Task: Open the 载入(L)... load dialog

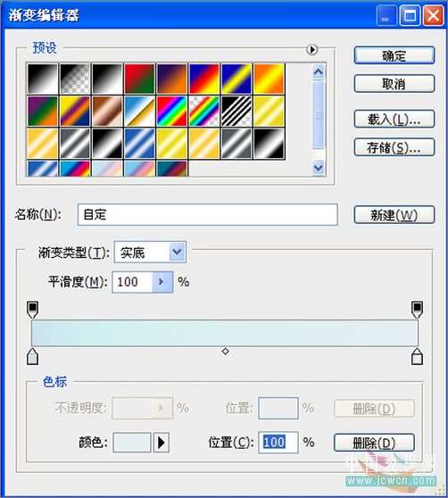Action: [x=394, y=119]
